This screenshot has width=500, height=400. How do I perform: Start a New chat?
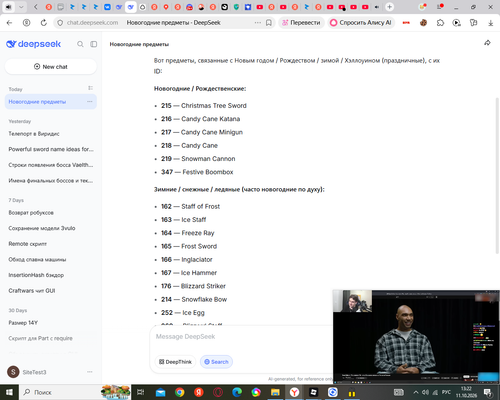(51, 67)
